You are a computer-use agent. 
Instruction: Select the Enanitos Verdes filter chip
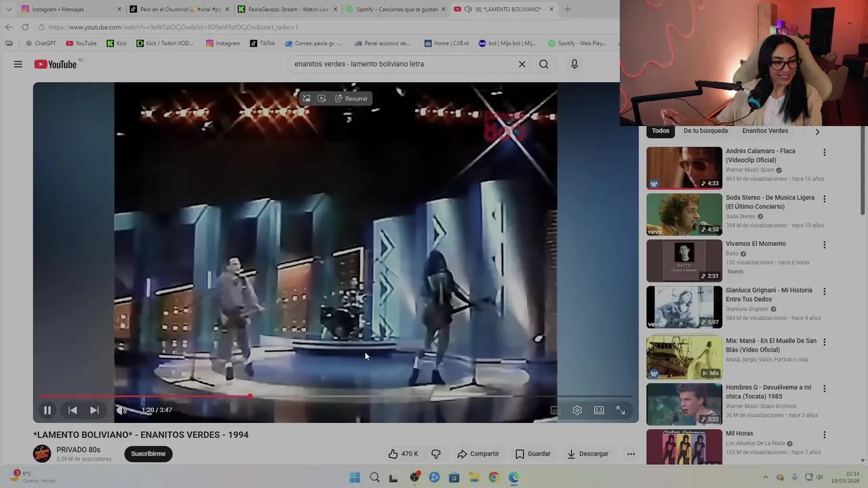coord(765,131)
